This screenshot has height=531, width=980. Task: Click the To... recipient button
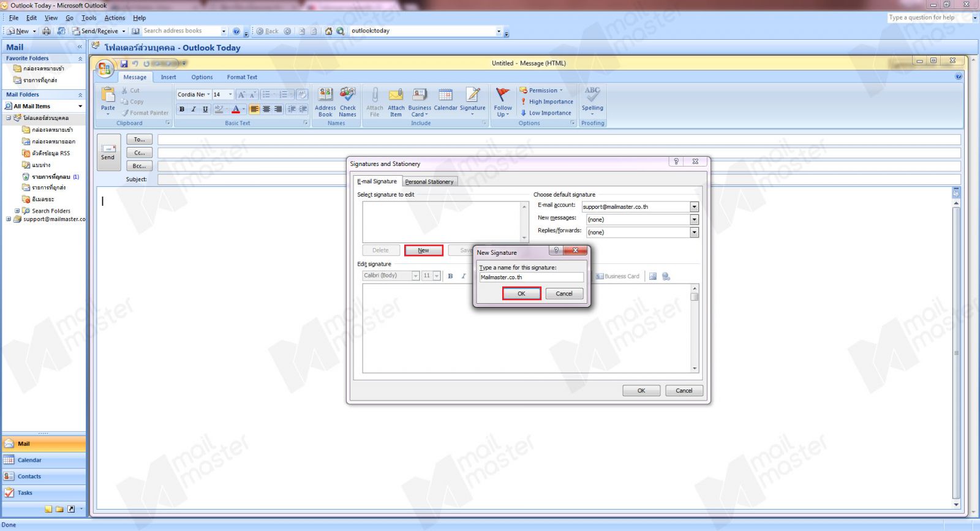pos(140,140)
